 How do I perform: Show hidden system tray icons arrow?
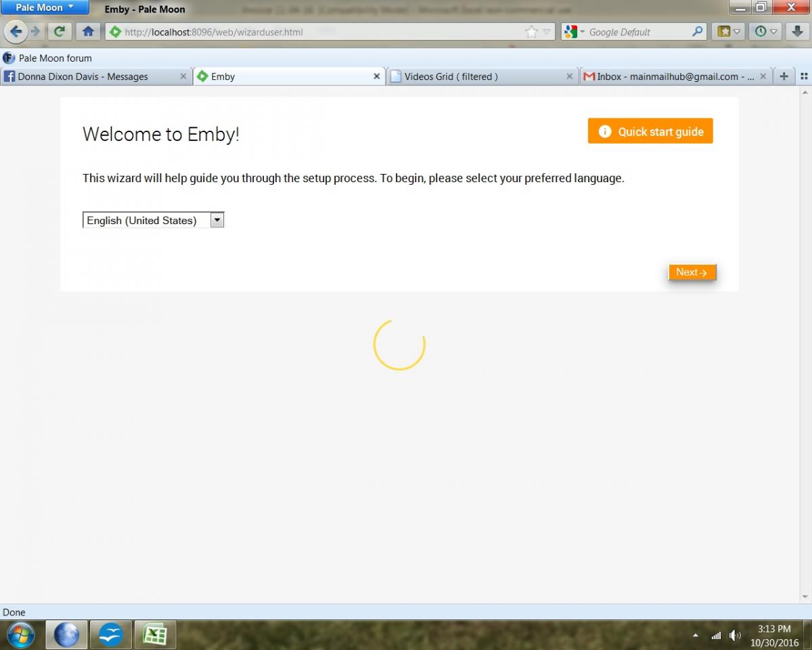[x=696, y=636]
